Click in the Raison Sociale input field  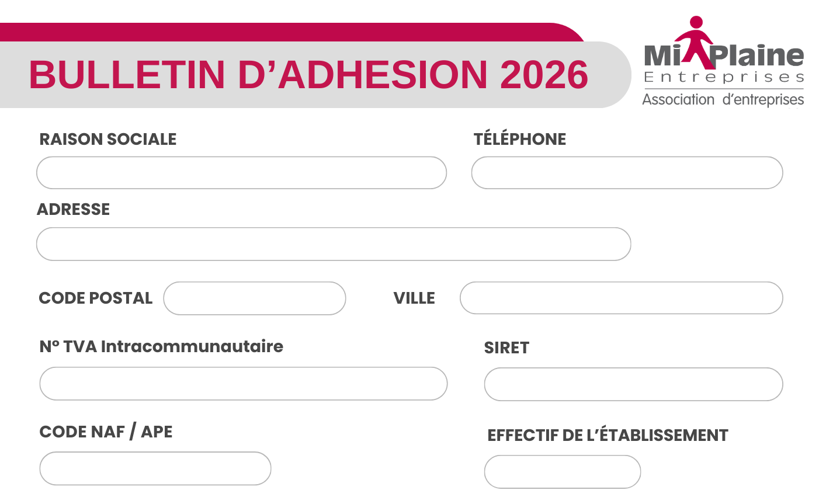(241, 173)
